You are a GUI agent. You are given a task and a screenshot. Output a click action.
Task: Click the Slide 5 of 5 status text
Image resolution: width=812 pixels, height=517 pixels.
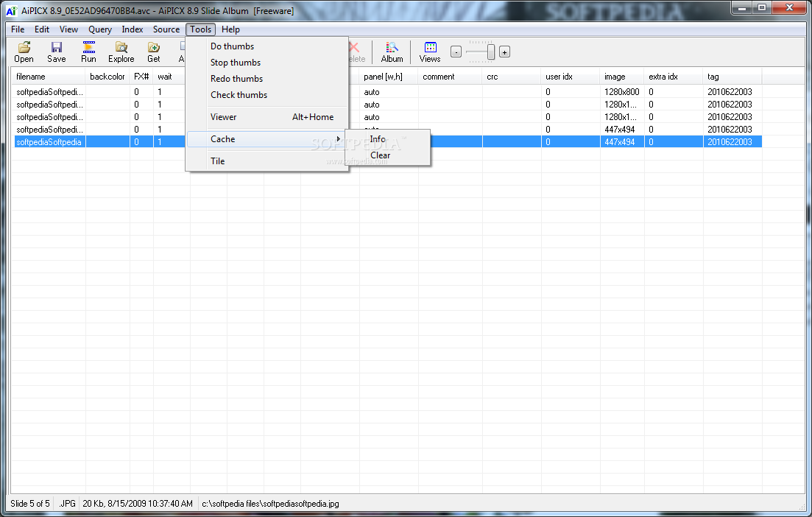30,504
